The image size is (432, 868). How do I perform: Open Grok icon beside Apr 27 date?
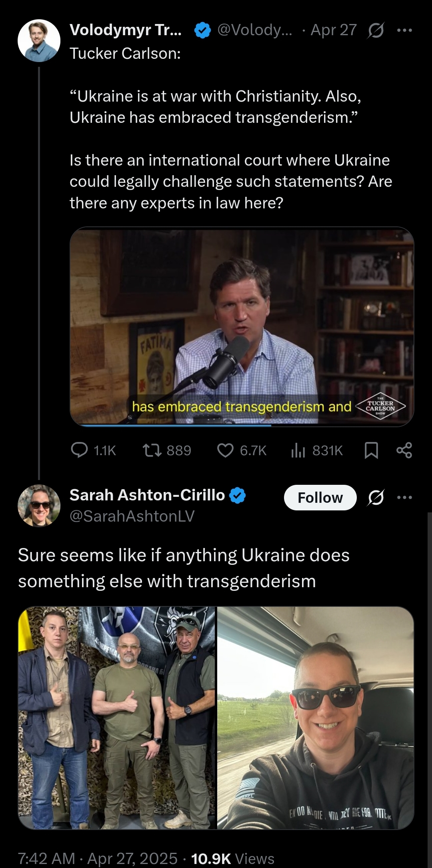[x=376, y=30]
